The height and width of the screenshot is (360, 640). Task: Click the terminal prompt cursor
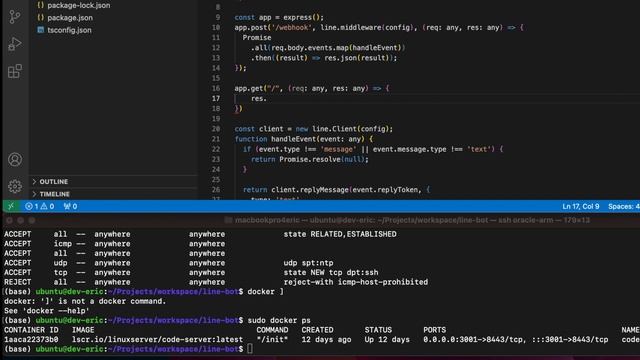[250, 349]
